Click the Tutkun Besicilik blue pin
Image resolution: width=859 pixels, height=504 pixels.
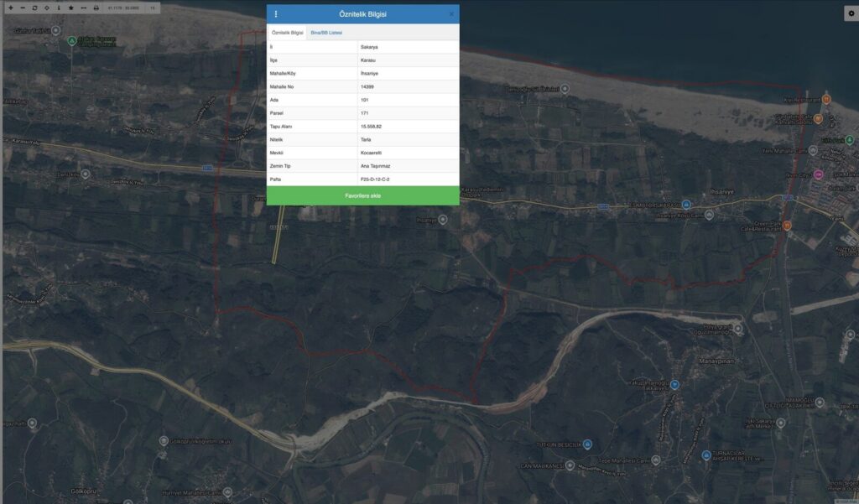(587, 444)
